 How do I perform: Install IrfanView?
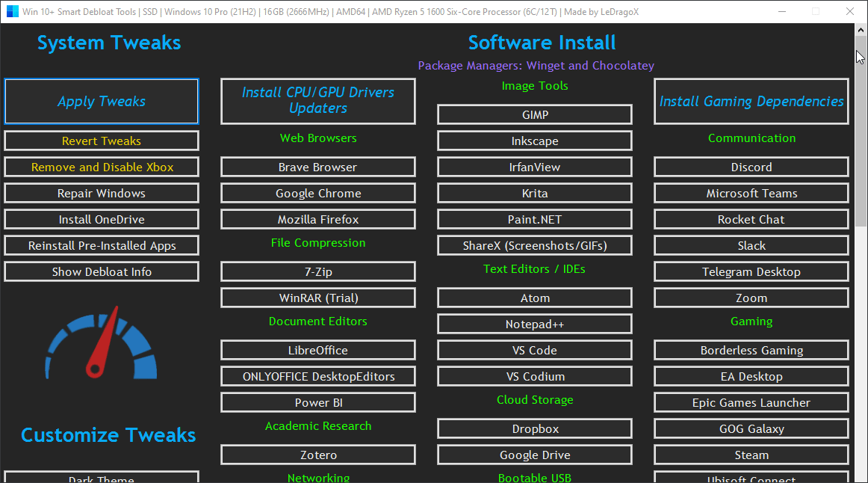pyautogui.click(x=535, y=167)
